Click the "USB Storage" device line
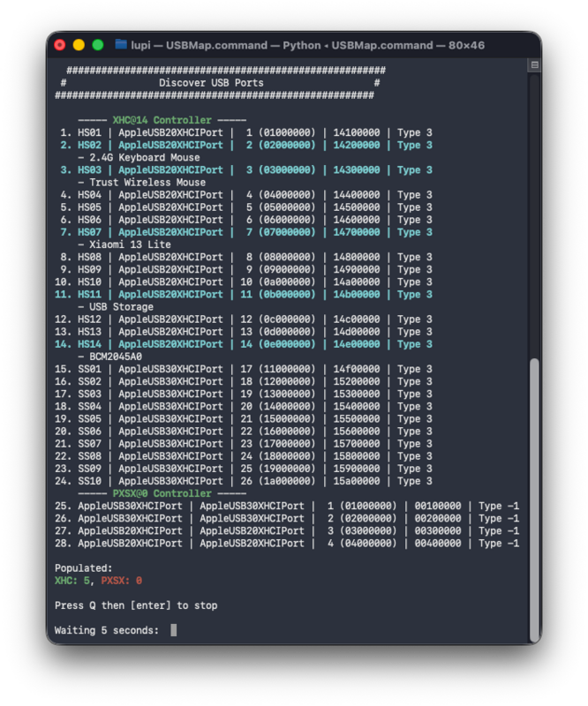The height and width of the screenshot is (706, 588). 121,307
